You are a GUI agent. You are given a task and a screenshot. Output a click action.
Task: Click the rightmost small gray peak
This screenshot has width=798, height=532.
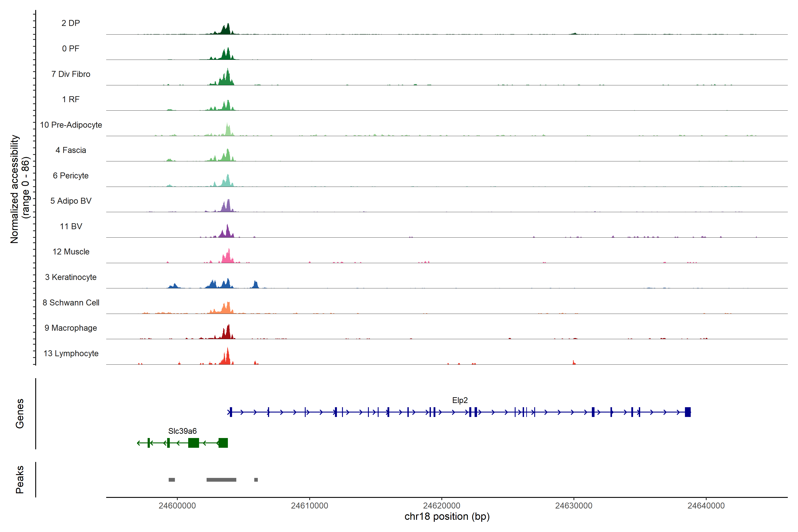pyautogui.click(x=256, y=480)
